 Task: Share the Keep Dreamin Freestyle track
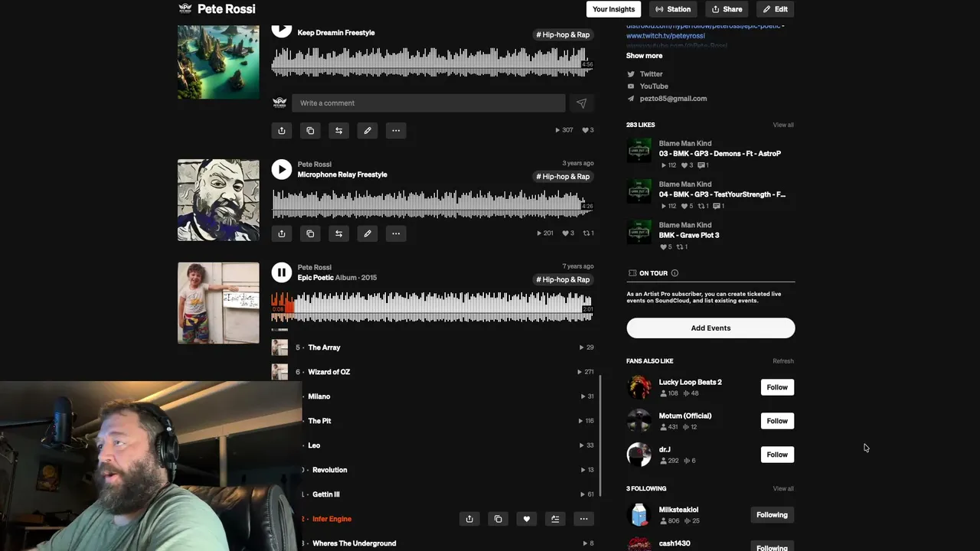(282, 131)
